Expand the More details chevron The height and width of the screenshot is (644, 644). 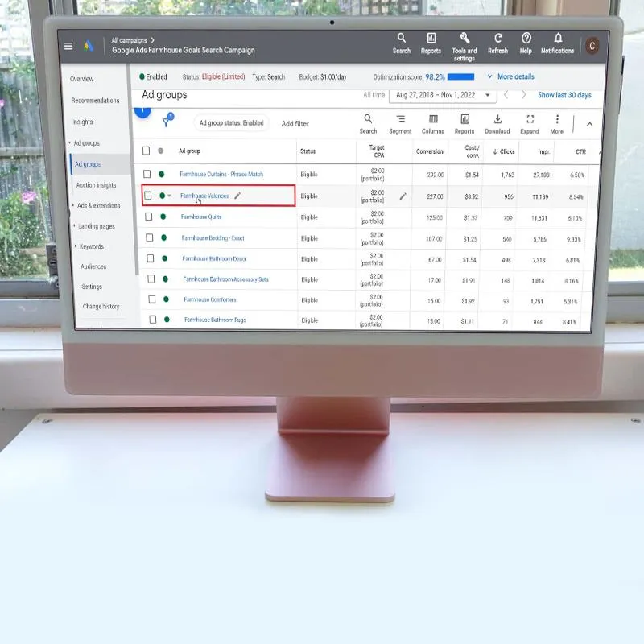pos(490,77)
